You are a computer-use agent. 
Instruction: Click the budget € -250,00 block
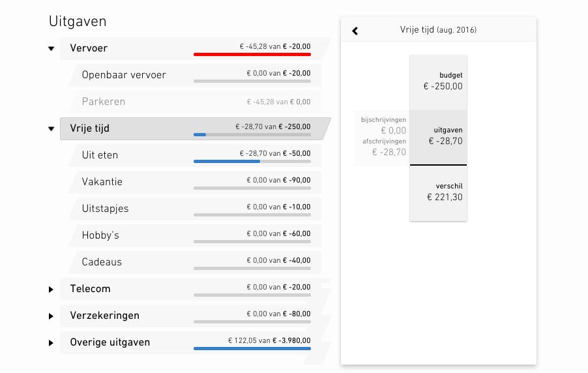coord(438,81)
